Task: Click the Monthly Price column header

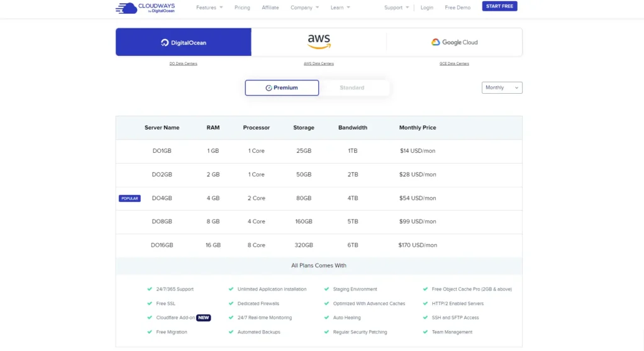Action: coord(418,128)
